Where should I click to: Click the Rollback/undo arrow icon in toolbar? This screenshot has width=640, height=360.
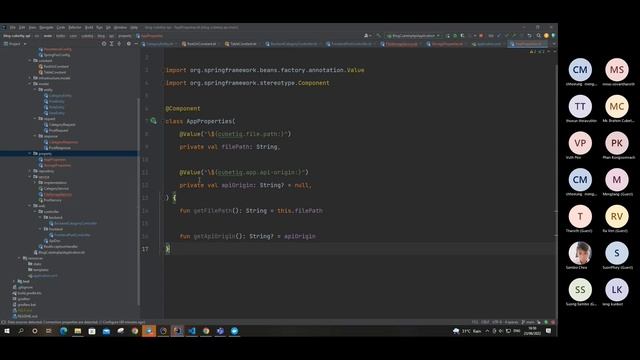pos(529,36)
